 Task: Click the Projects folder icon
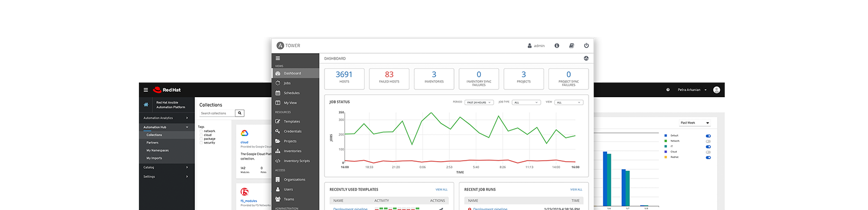[x=278, y=141]
